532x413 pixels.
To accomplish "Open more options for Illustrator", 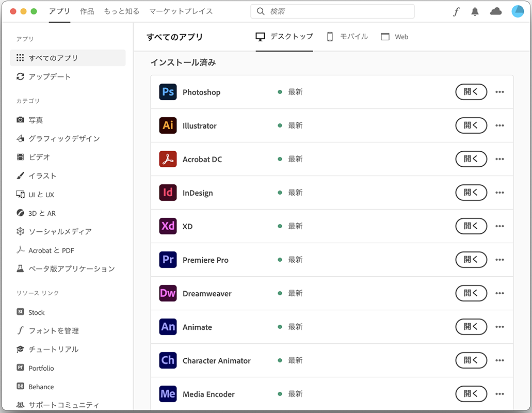I will click(499, 125).
